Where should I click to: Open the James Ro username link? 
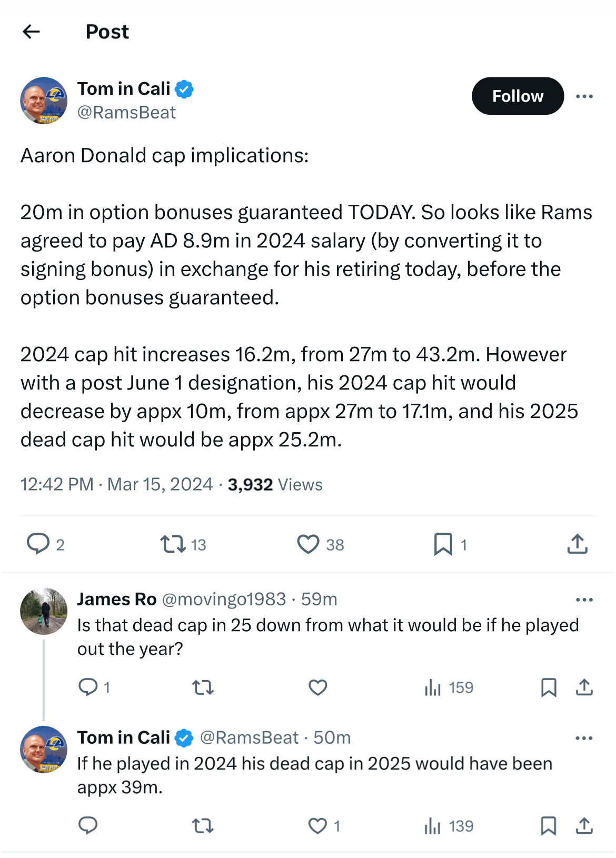point(116,600)
